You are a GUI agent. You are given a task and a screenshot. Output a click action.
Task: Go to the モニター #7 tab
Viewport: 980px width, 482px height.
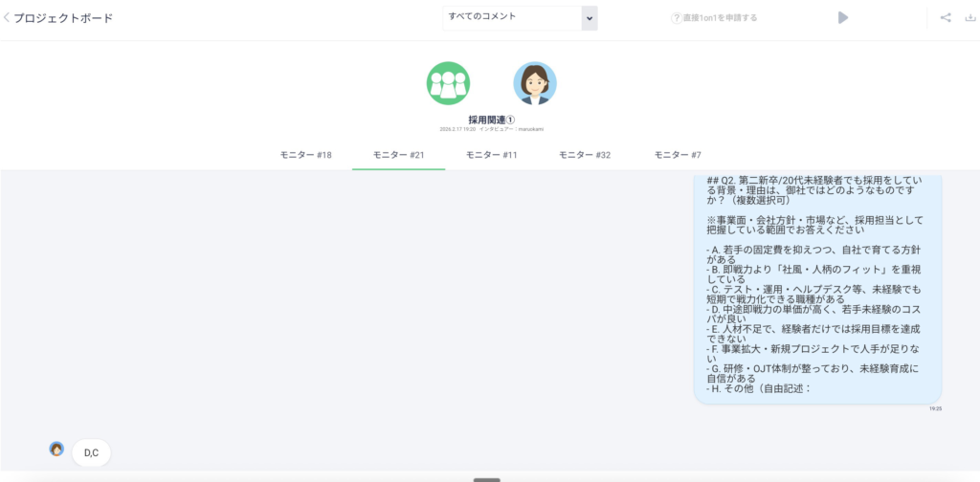click(678, 155)
